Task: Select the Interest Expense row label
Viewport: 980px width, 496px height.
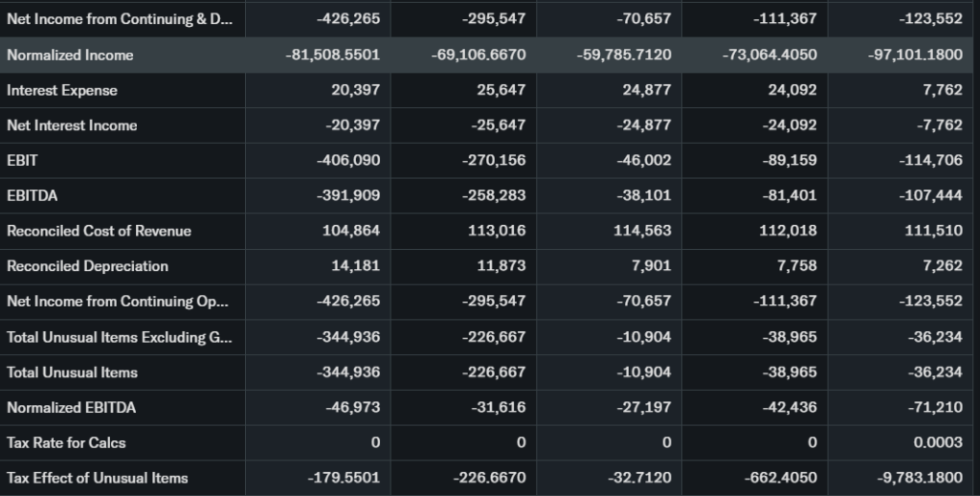Action: pos(62,90)
